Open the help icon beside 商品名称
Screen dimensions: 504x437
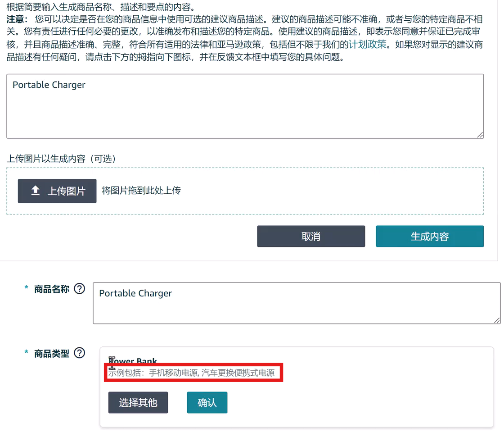pos(80,289)
